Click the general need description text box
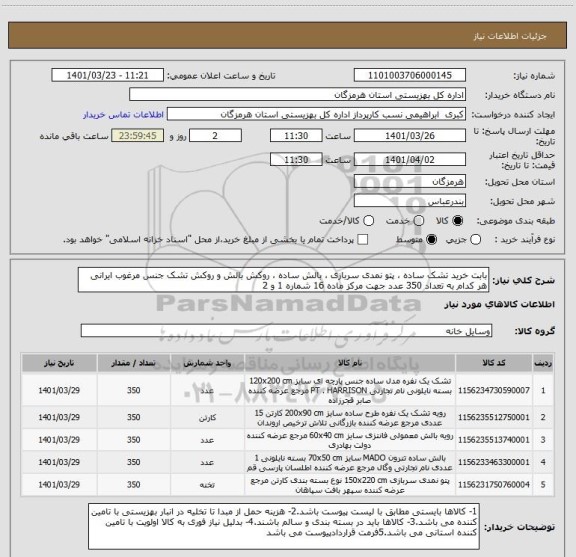 click(x=283, y=280)
